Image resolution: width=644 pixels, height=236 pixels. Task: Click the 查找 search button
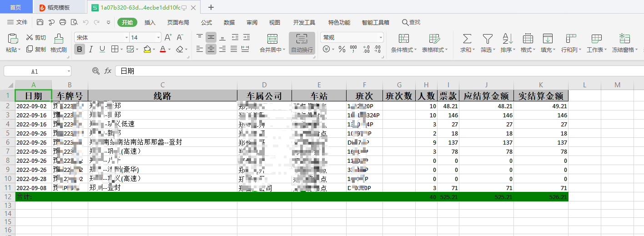pyautogui.click(x=411, y=22)
